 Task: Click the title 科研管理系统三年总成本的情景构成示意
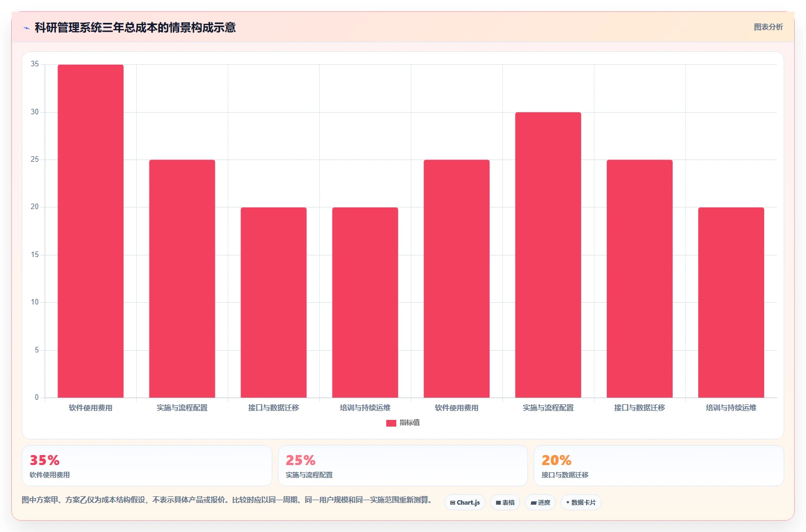(x=135, y=27)
